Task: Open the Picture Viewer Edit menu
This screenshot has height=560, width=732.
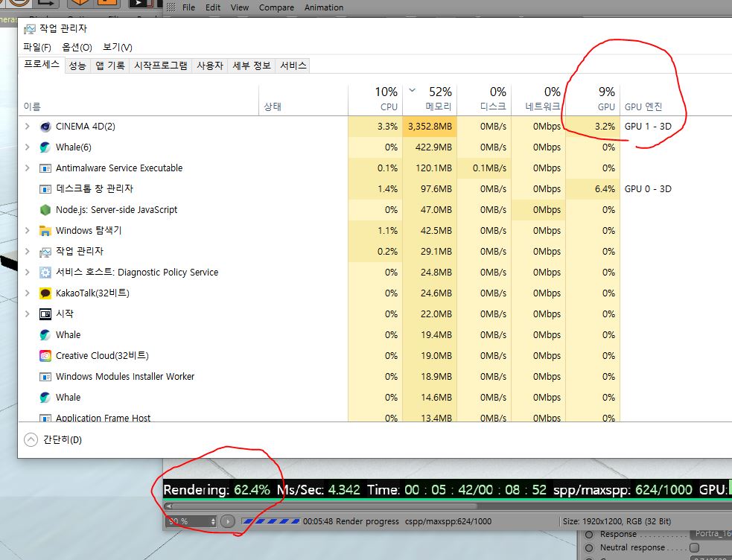Action: tap(213, 7)
